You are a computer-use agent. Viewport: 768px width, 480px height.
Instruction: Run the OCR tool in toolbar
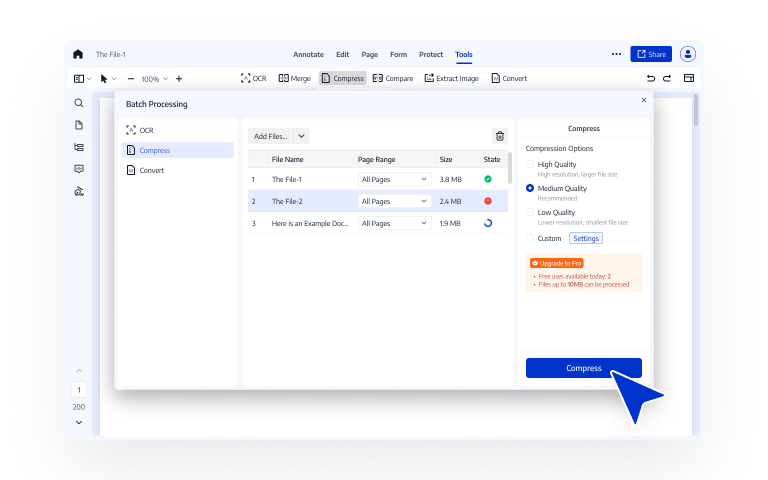253,78
